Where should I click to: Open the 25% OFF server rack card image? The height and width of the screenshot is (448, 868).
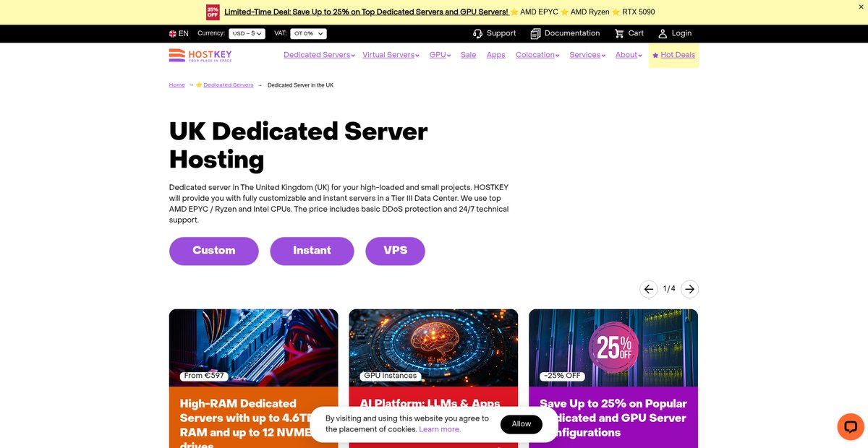pyautogui.click(x=613, y=348)
